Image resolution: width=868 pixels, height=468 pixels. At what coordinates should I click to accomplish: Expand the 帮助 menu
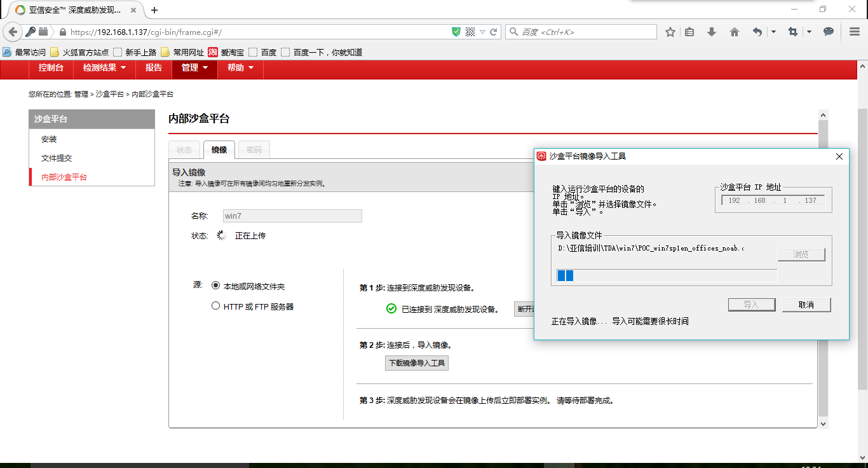(x=240, y=67)
